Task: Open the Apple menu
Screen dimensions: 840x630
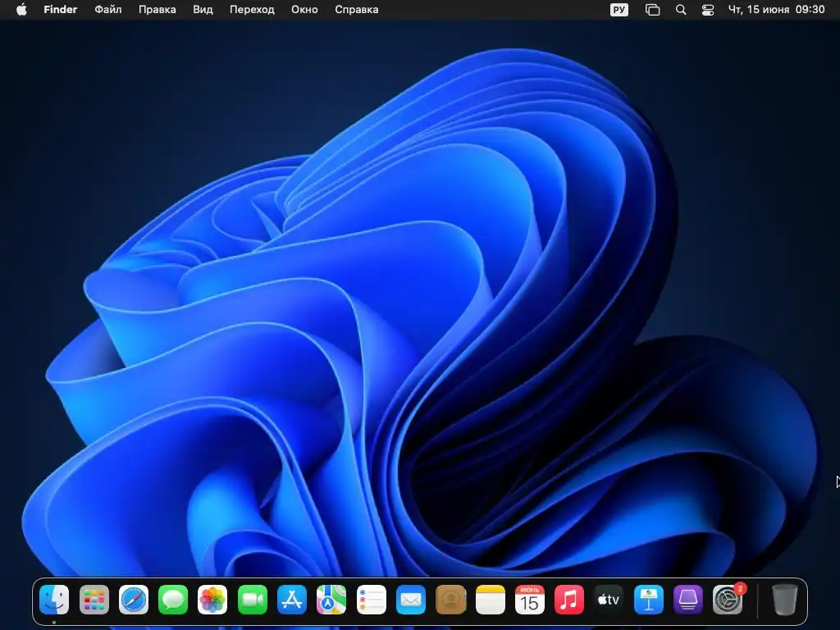Action: (21, 10)
